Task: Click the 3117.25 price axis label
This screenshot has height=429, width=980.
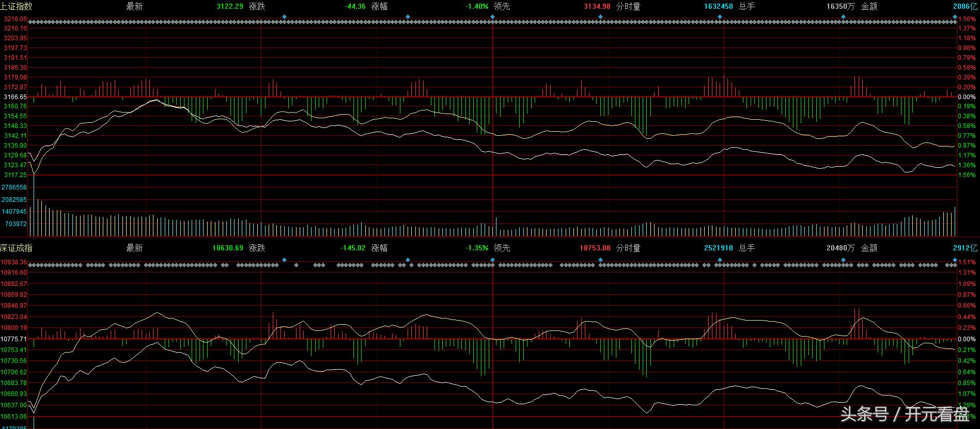Action: tap(15, 175)
